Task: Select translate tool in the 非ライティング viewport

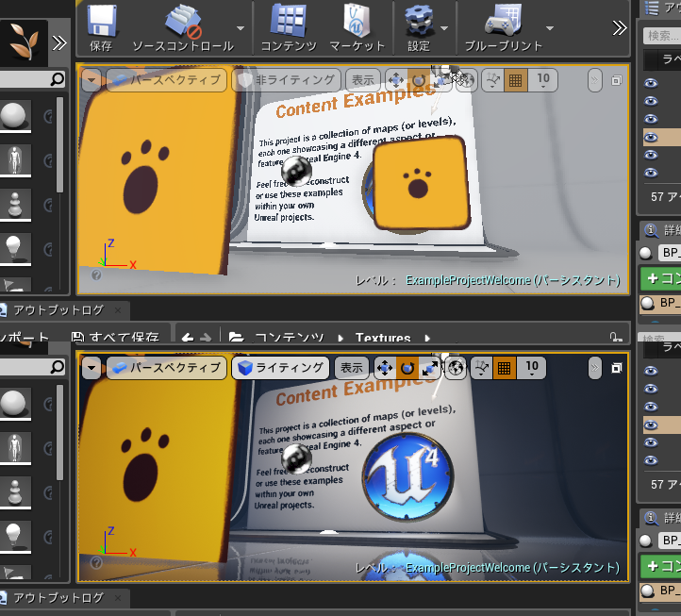Action: pos(396,80)
